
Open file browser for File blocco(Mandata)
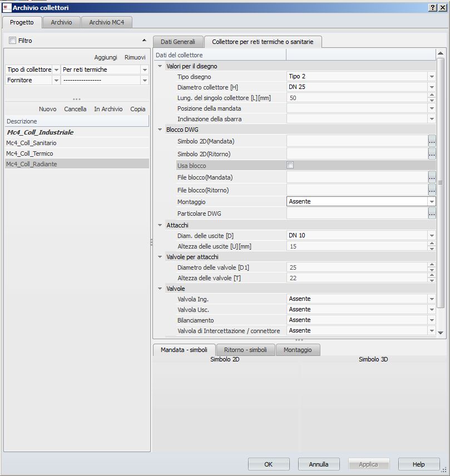pos(432,177)
